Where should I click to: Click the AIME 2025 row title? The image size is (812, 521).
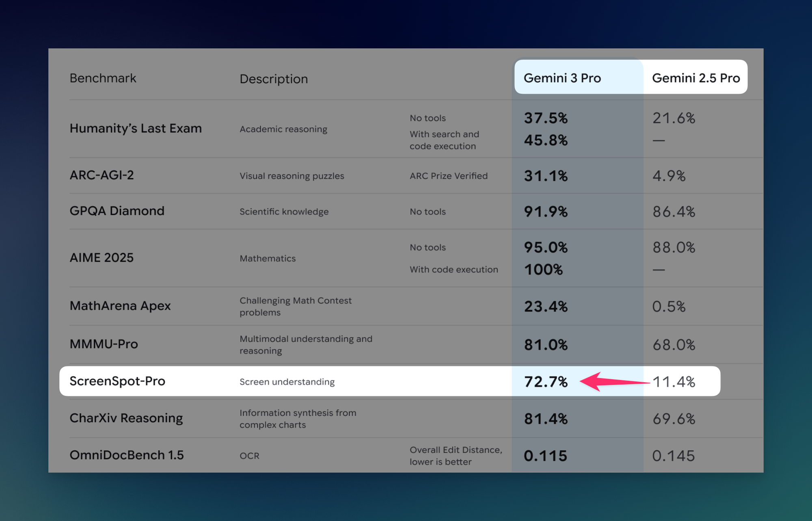point(101,257)
